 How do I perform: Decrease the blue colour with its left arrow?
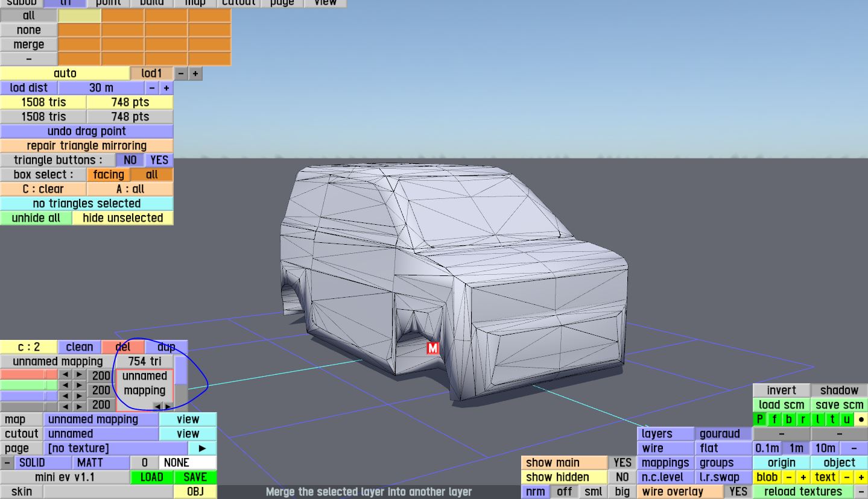coord(65,396)
